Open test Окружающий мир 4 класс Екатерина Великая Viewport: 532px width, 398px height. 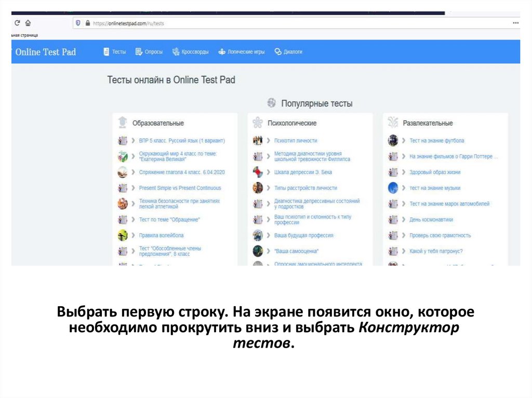(x=178, y=156)
